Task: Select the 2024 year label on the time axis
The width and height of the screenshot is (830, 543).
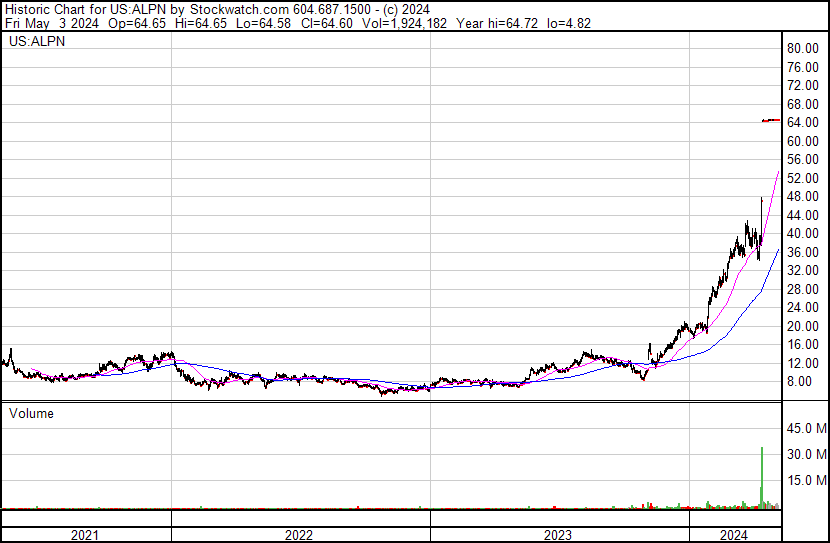Action: (734, 535)
